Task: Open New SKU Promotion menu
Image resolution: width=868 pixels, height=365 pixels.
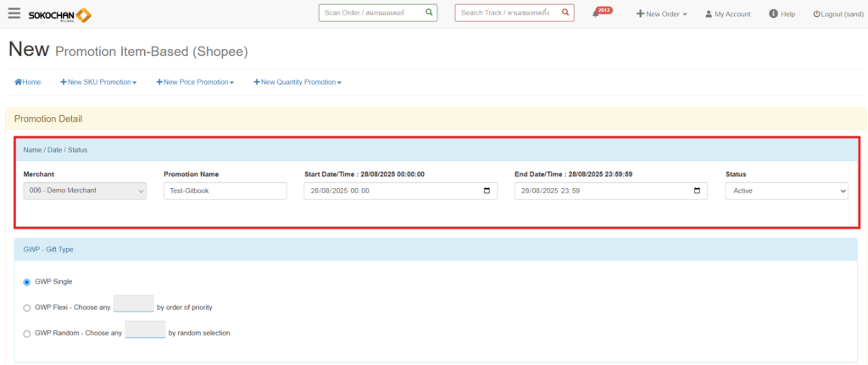Action: [x=98, y=82]
